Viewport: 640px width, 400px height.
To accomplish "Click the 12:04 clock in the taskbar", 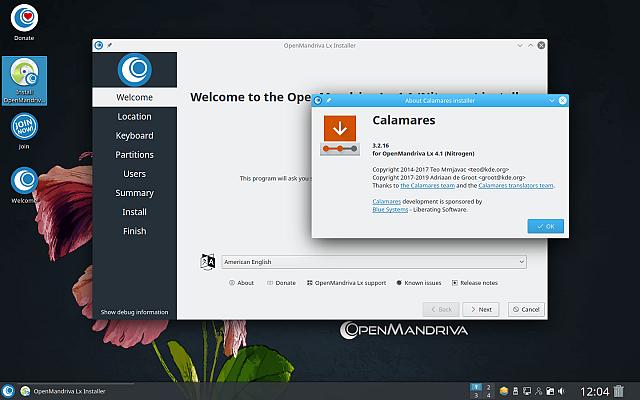I will pyautogui.click(x=594, y=391).
